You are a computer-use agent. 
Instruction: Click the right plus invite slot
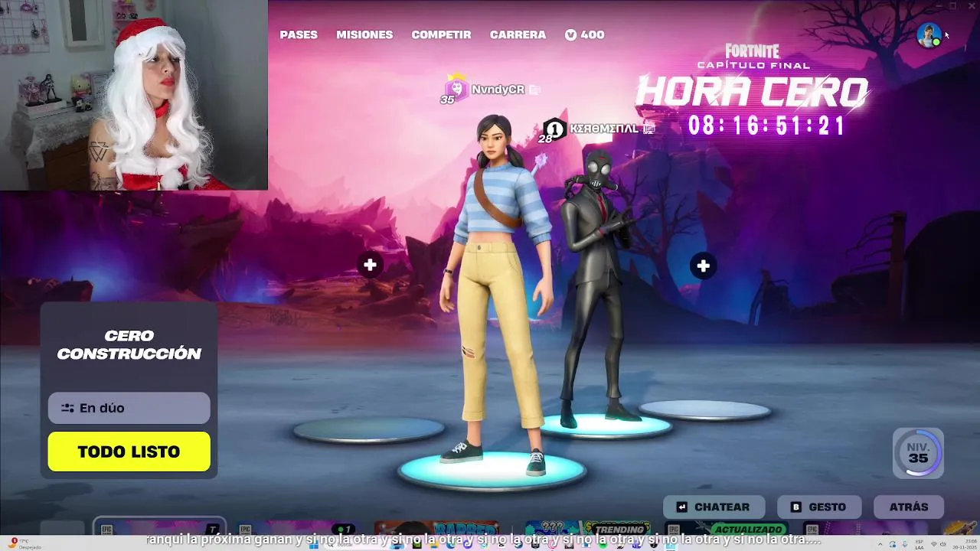[x=703, y=266]
